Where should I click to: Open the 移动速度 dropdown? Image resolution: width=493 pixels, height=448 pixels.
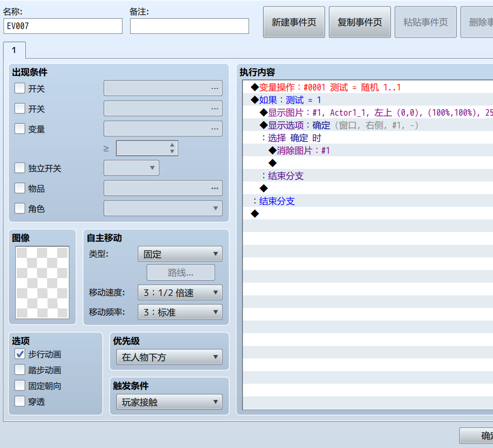point(180,292)
